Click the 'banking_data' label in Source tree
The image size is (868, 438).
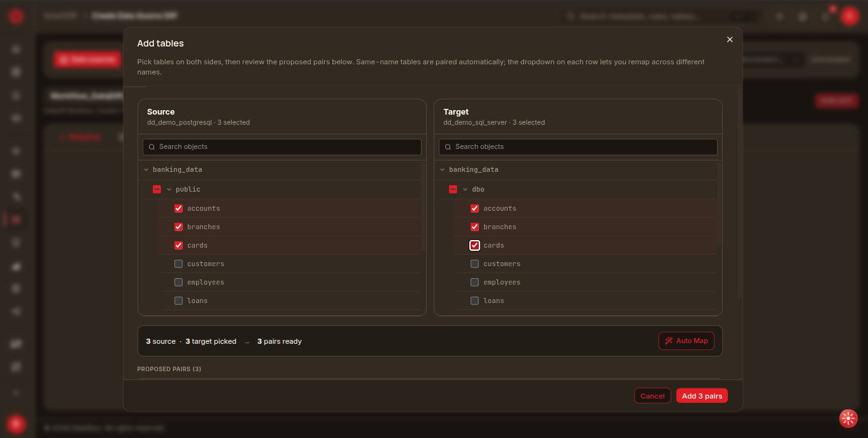pos(178,170)
